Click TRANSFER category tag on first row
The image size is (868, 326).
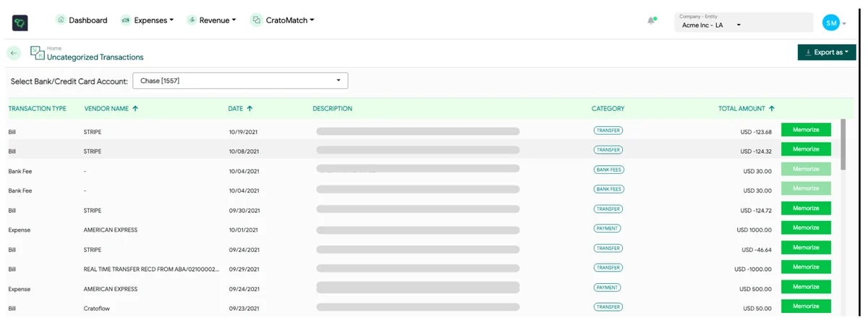[608, 130]
